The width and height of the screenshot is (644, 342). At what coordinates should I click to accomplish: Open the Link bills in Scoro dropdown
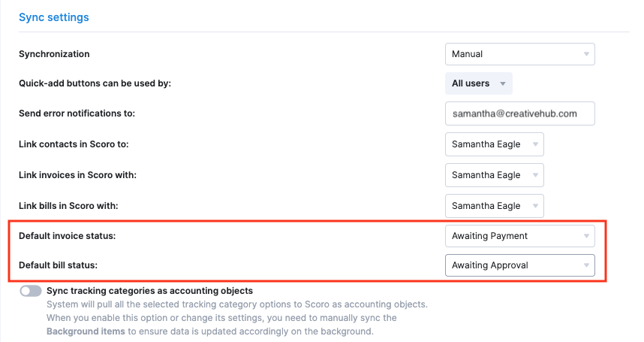coord(494,206)
